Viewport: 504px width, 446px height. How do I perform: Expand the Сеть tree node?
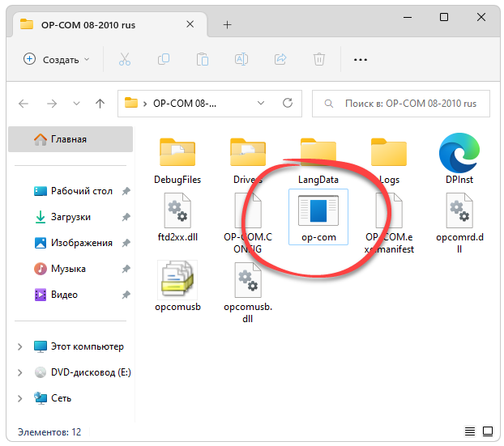[x=20, y=398]
